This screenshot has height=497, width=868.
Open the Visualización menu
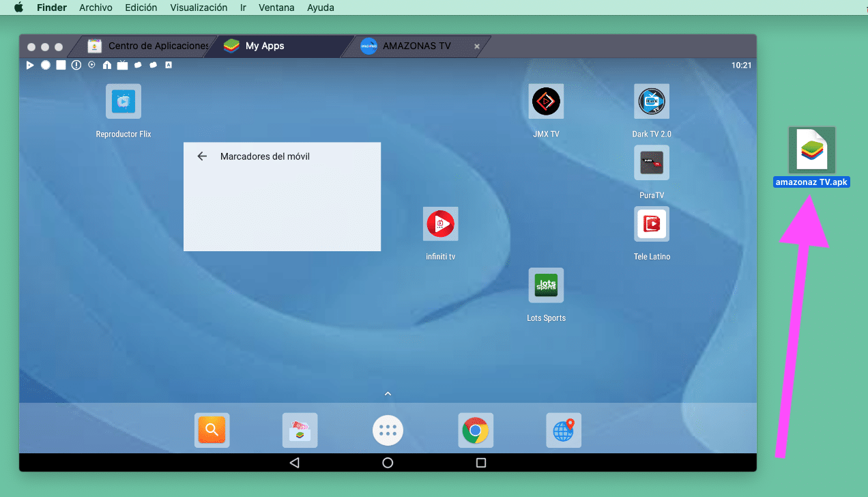pyautogui.click(x=198, y=8)
